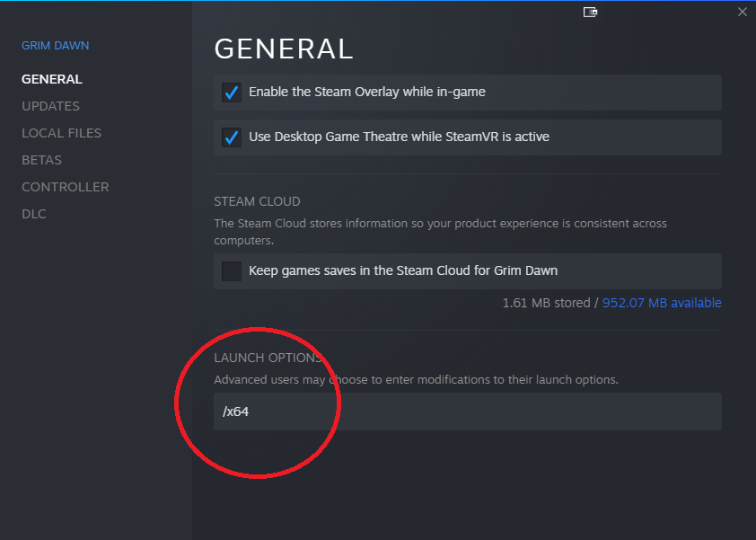Uncheck Use Desktop Game Theatre option
756x540 pixels.
pos(232,137)
